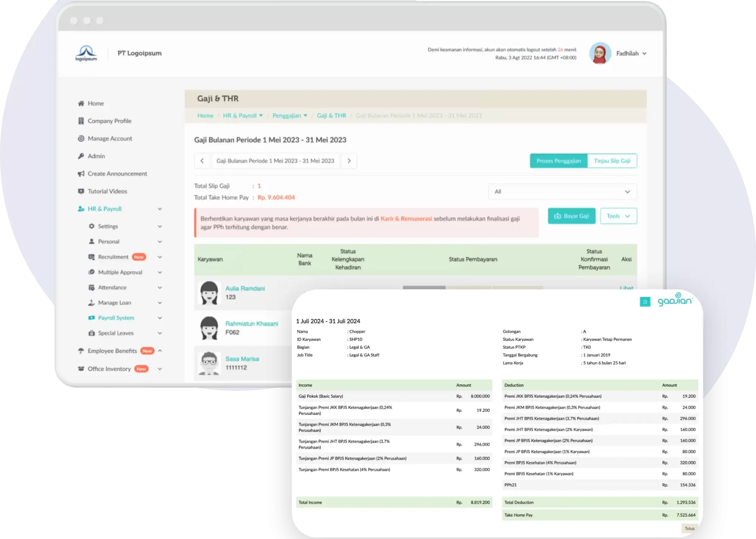Click the Tutorial Videos icon

[81, 191]
